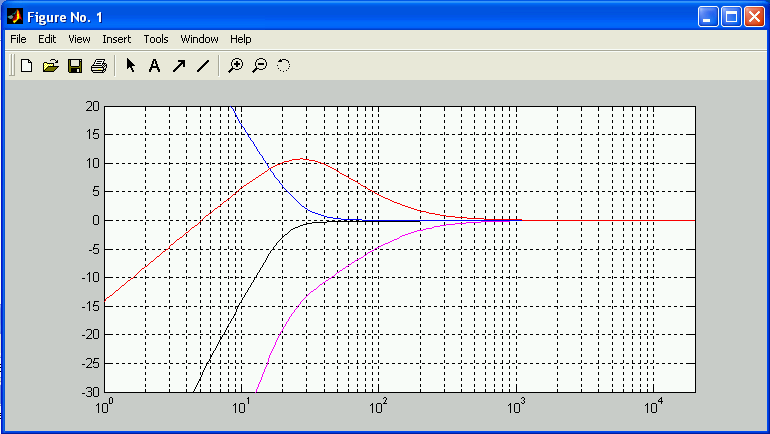Choose the Insert Text tool
The height and width of the screenshot is (434, 770).
point(154,65)
